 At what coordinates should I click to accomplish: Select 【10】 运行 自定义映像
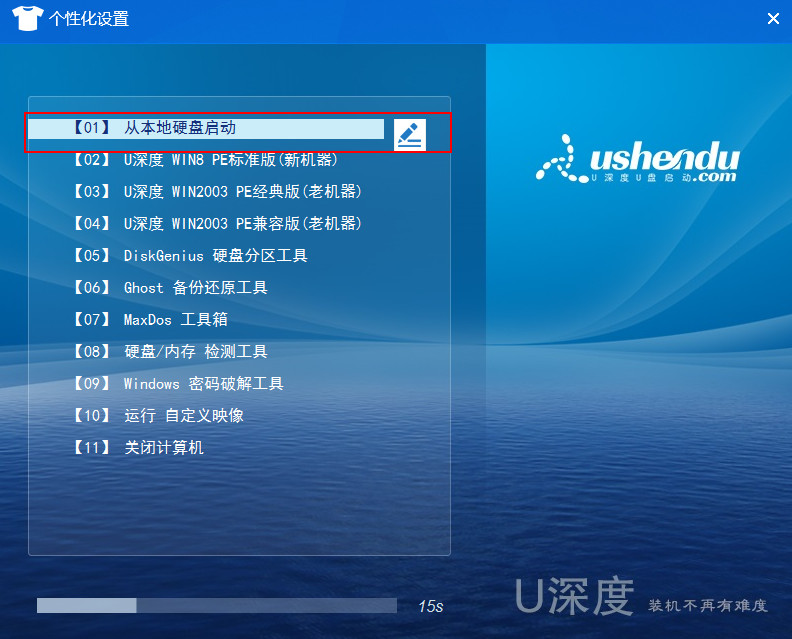pos(158,416)
